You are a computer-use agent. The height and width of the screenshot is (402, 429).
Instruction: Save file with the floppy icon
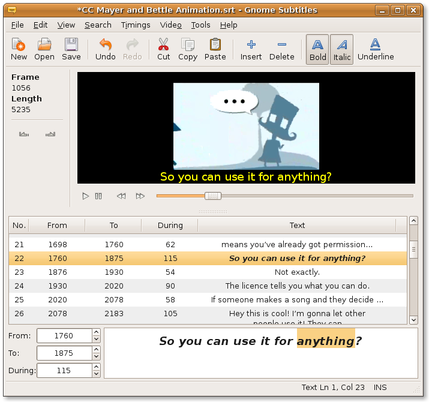(71, 45)
